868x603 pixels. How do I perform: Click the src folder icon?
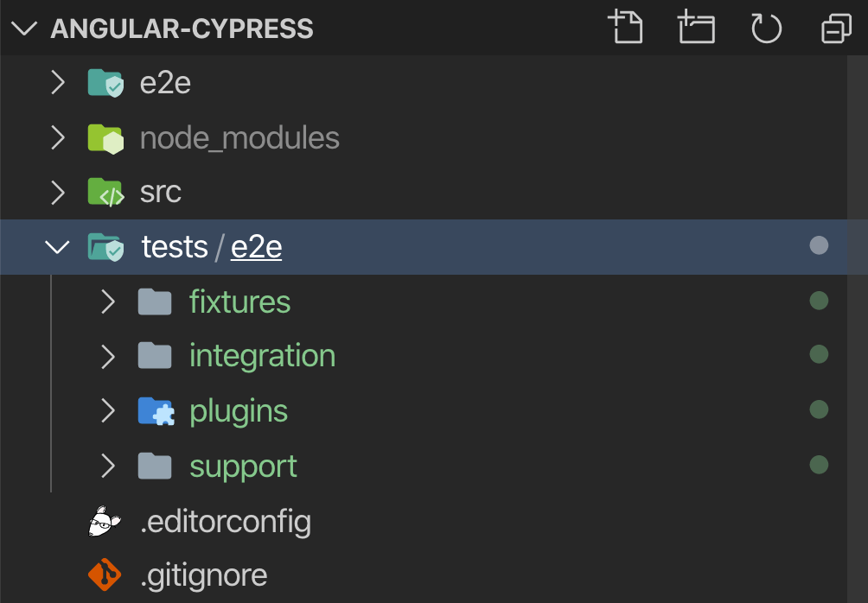(105, 192)
